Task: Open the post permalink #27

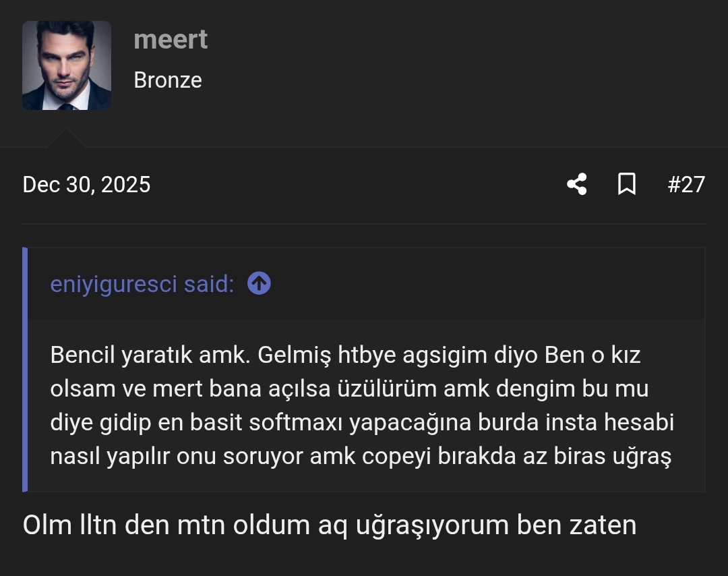Action: [686, 184]
